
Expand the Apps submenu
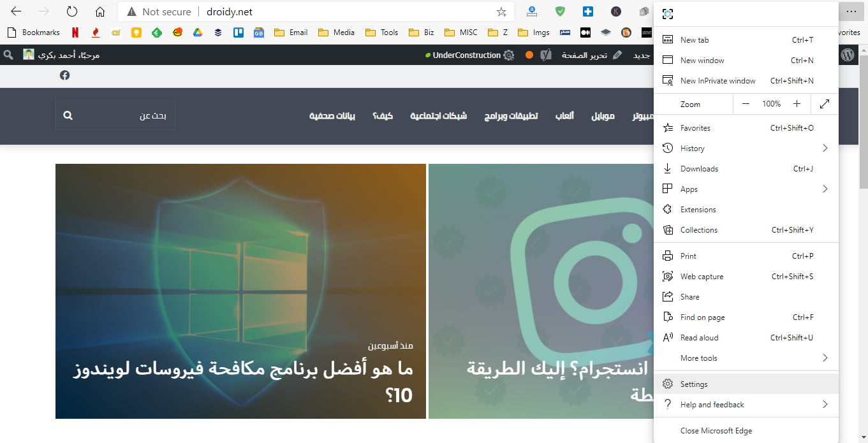tap(825, 189)
